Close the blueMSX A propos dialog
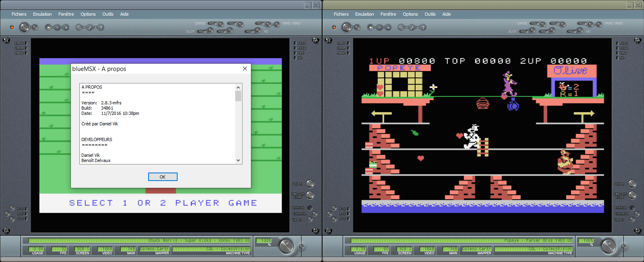This screenshot has width=644, height=262. click(245, 69)
